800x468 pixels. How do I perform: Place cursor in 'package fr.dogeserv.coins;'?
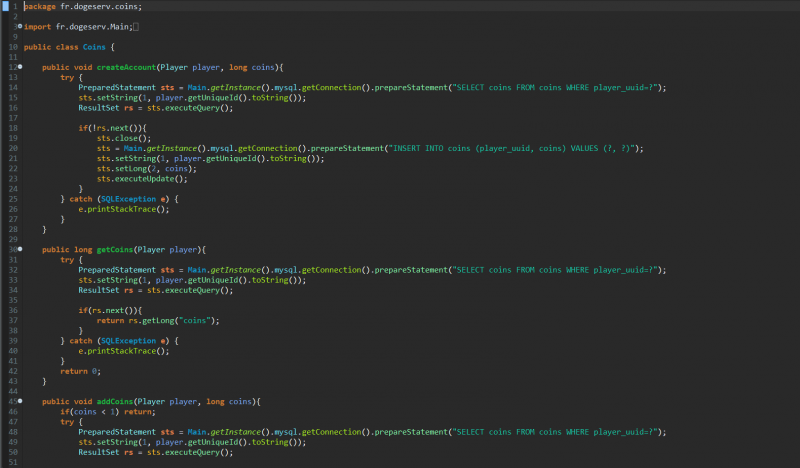pos(83,7)
